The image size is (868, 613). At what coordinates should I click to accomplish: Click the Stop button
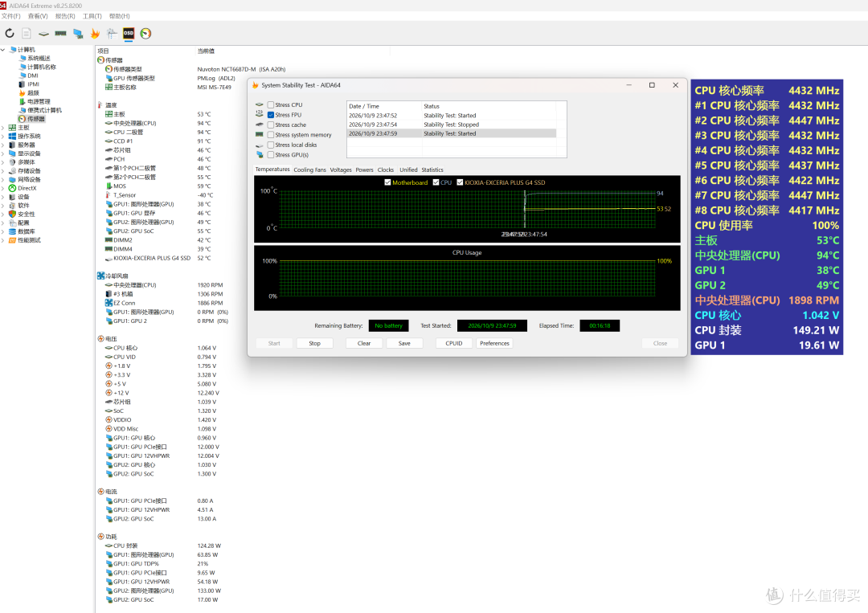pos(314,343)
